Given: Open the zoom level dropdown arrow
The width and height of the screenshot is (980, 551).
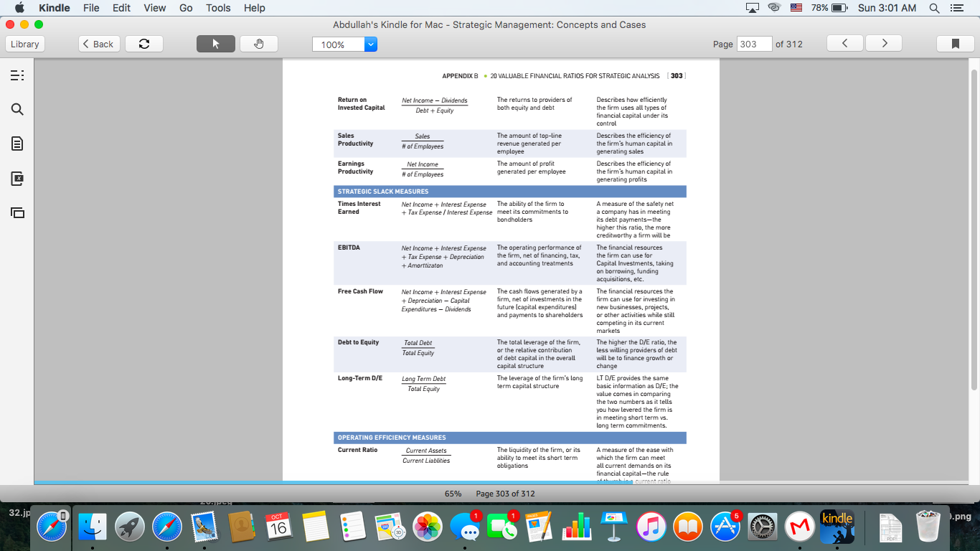Looking at the screenshot, I should click(x=371, y=44).
